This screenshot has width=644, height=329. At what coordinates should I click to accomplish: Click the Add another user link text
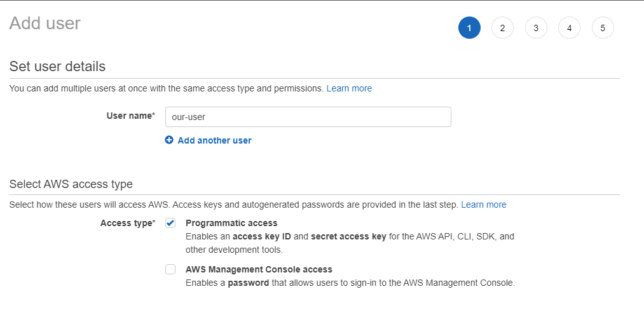(214, 140)
